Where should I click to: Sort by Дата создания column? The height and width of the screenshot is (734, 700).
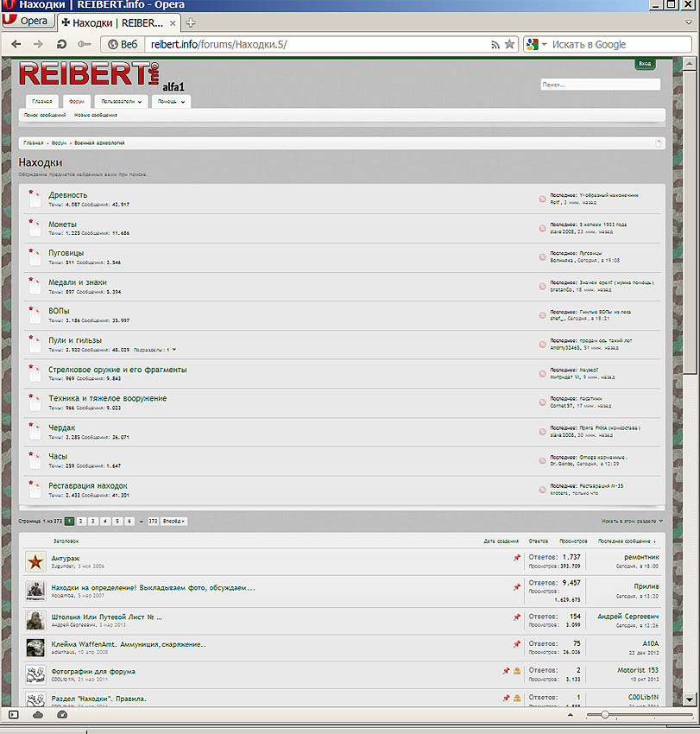[501, 541]
